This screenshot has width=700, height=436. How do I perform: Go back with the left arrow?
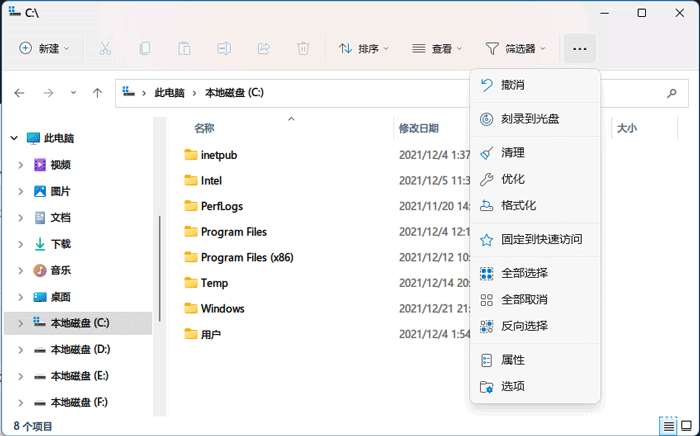tap(19, 93)
